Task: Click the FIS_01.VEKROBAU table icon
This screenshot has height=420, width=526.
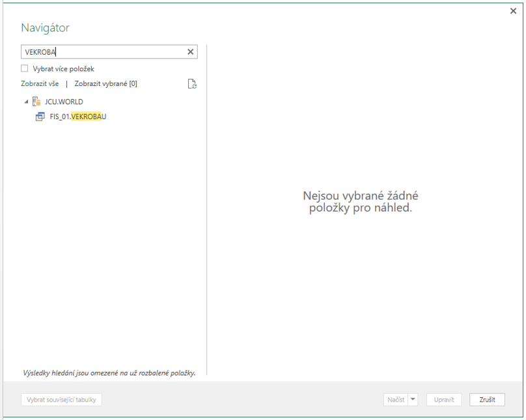Action: (40, 117)
